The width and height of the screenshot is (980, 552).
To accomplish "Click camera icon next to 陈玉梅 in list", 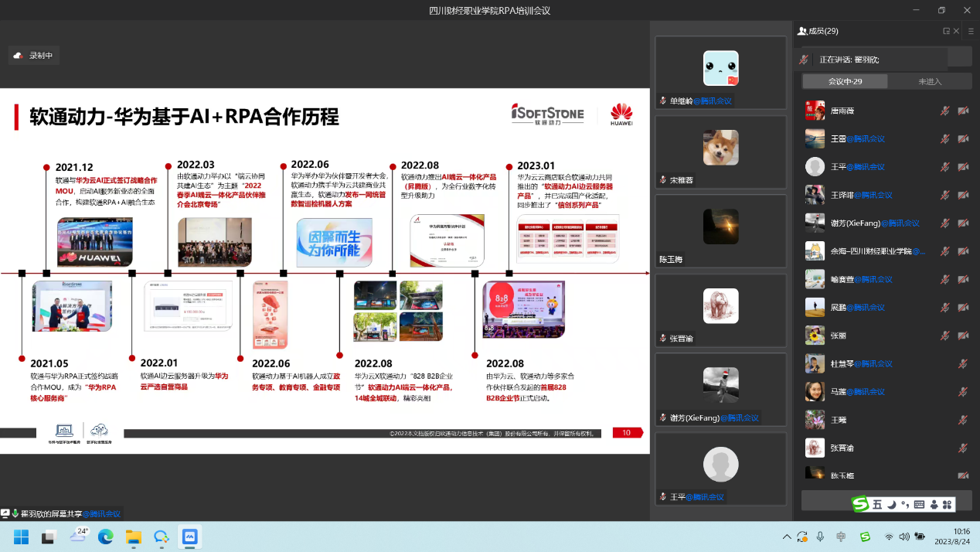I will 963,475.
